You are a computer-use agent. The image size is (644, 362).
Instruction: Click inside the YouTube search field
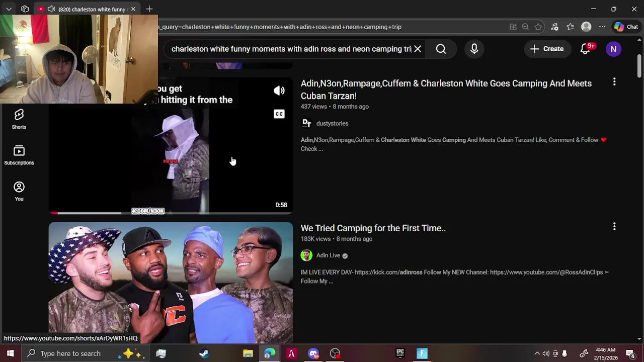coord(291,49)
